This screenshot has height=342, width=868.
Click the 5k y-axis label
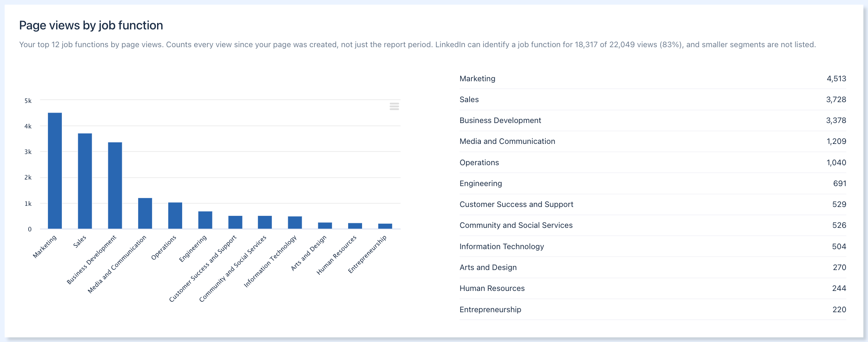tap(28, 101)
